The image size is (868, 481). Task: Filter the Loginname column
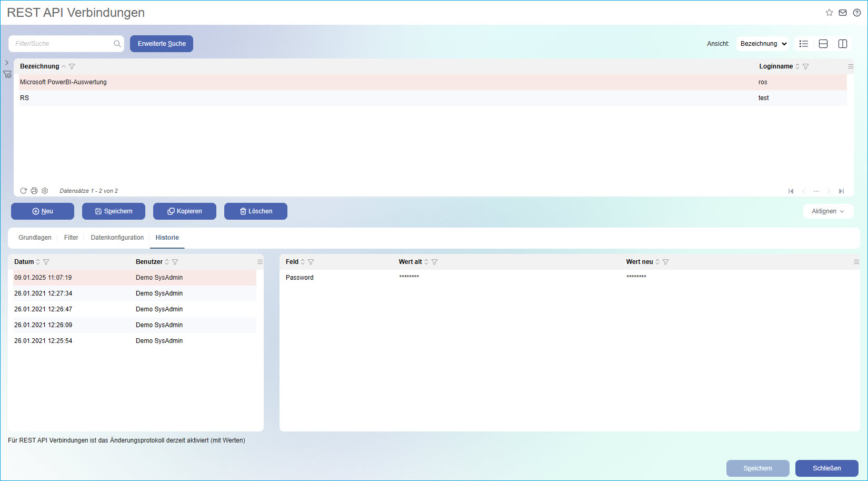pos(805,66)
